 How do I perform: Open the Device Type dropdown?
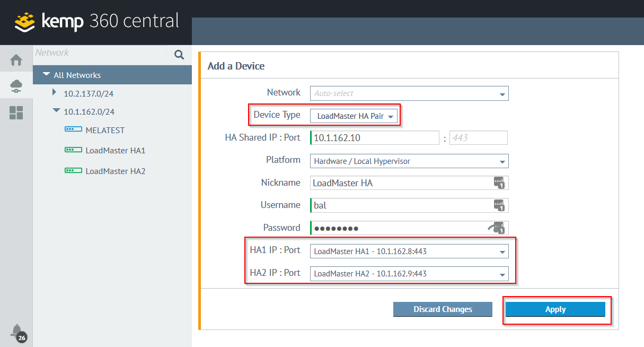tap(354, 116)
